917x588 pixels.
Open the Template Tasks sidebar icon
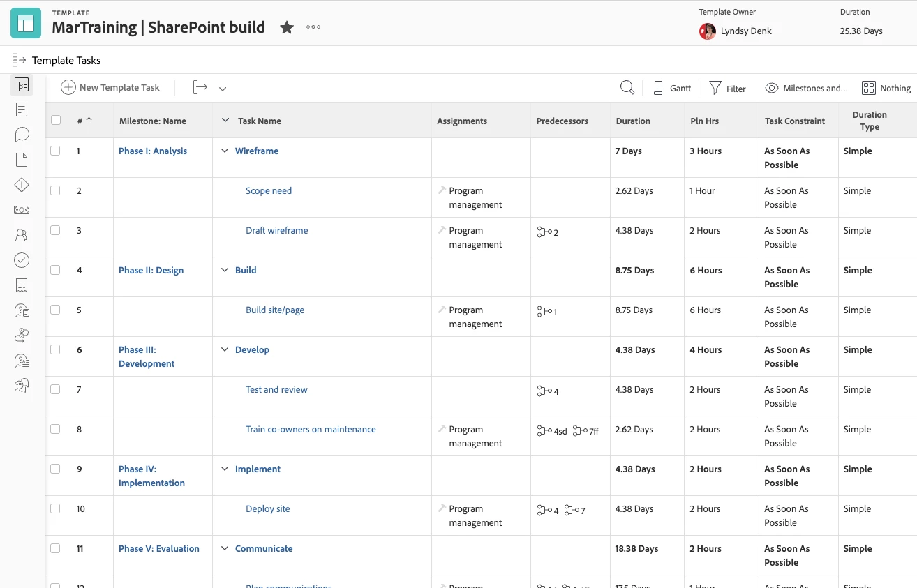click(x=22, y=85)
